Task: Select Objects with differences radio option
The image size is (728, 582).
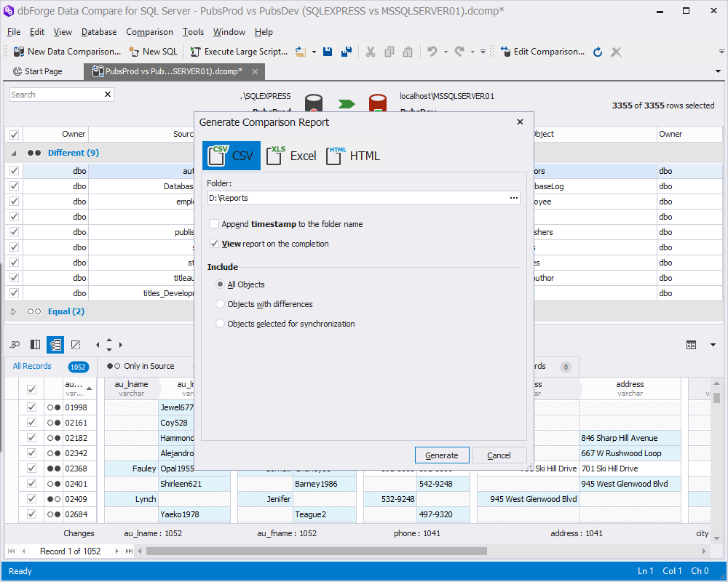Action: [221, 304]
